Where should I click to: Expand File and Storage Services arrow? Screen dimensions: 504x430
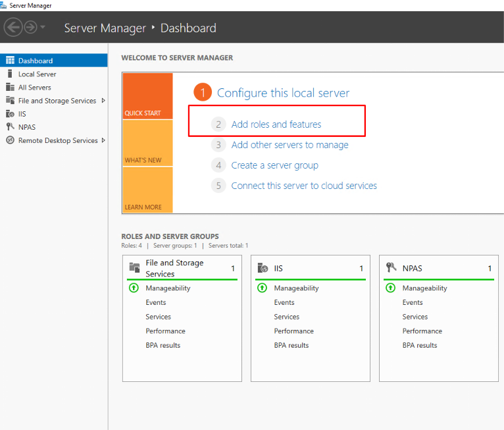click(x=103, y=101)
